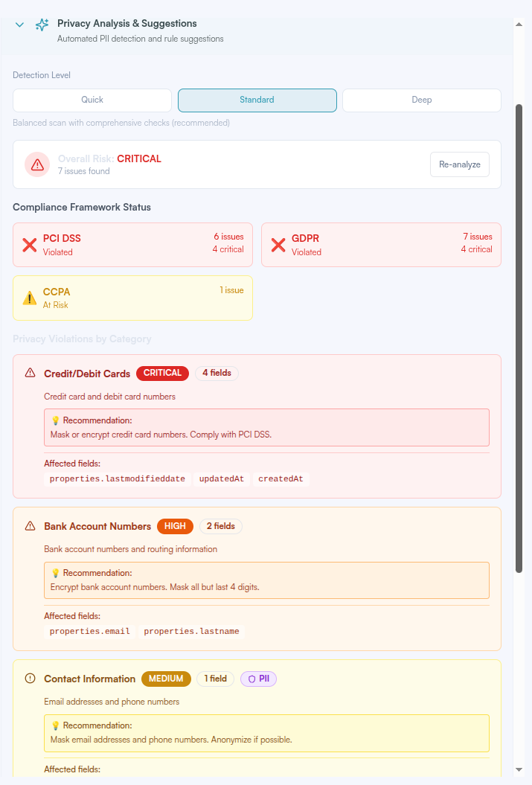Click the properties.email affected field chip
532x785 pixels.
tap(90, 632)
